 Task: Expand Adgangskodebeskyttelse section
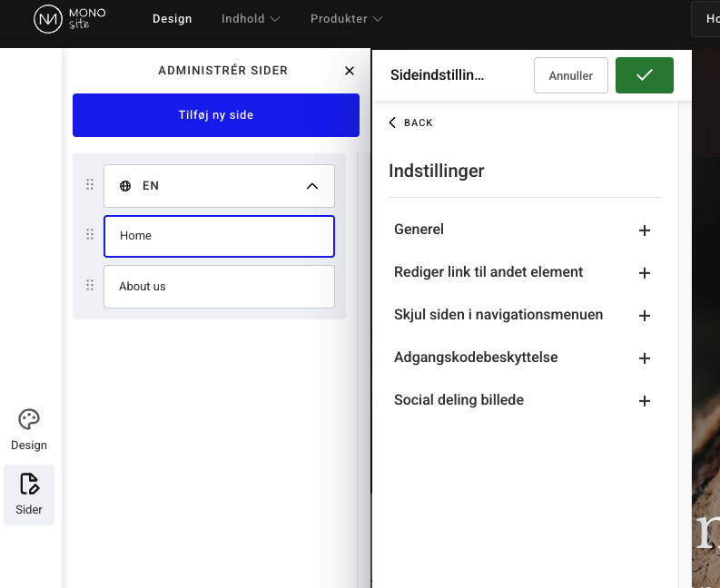645,358
